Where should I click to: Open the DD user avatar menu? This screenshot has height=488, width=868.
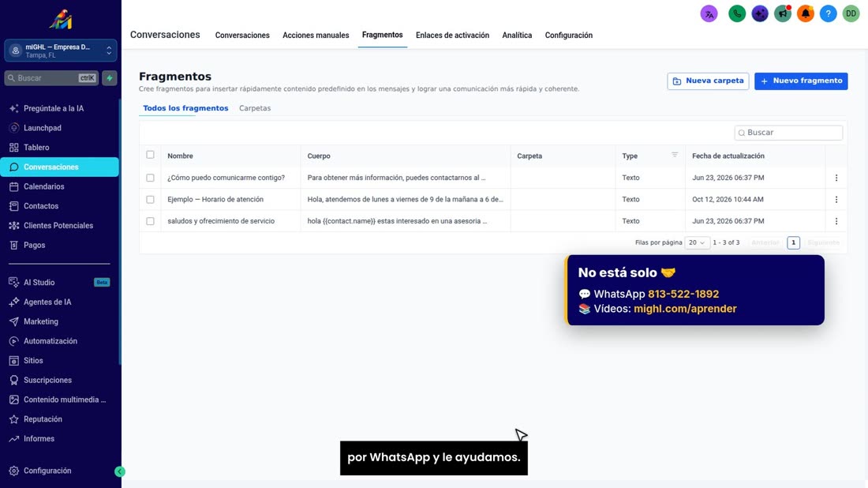pyautogui.click(x=851, y=14)
